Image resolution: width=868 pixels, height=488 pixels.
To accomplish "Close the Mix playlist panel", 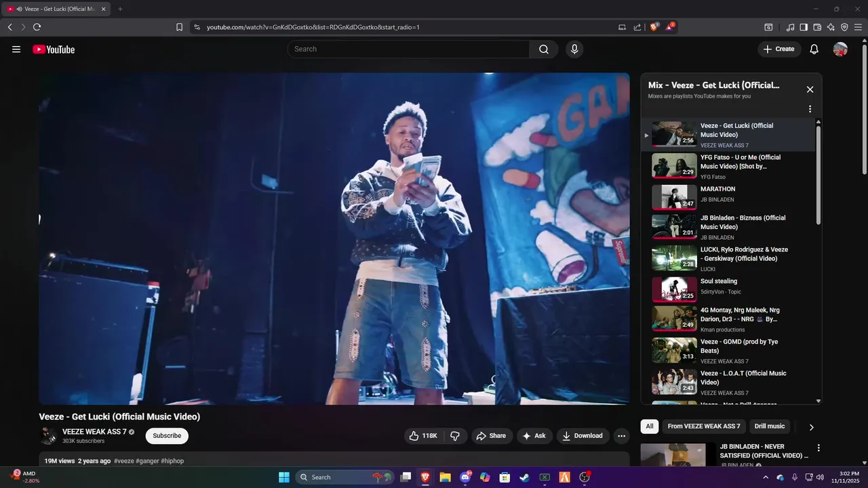I will (x=810, y=89).
